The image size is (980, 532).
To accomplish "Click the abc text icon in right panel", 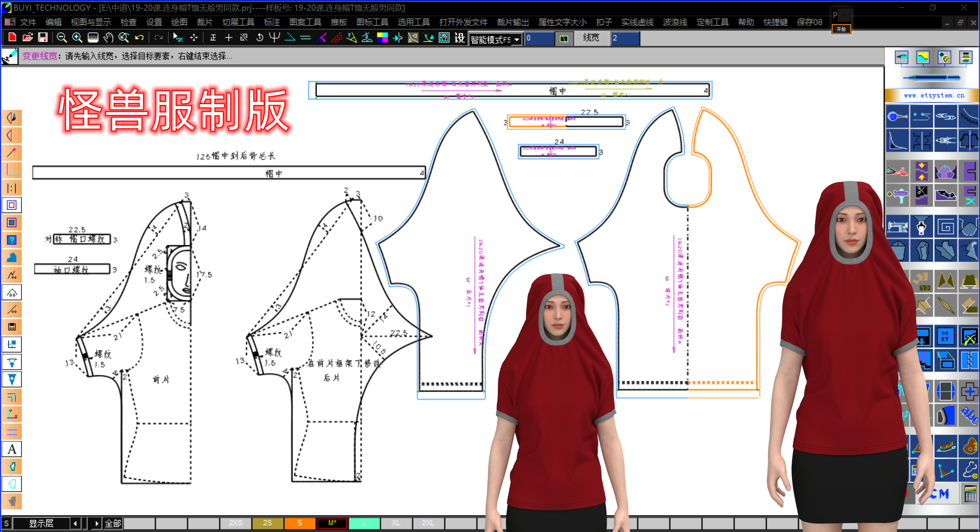I will click(x=969, y=415).
